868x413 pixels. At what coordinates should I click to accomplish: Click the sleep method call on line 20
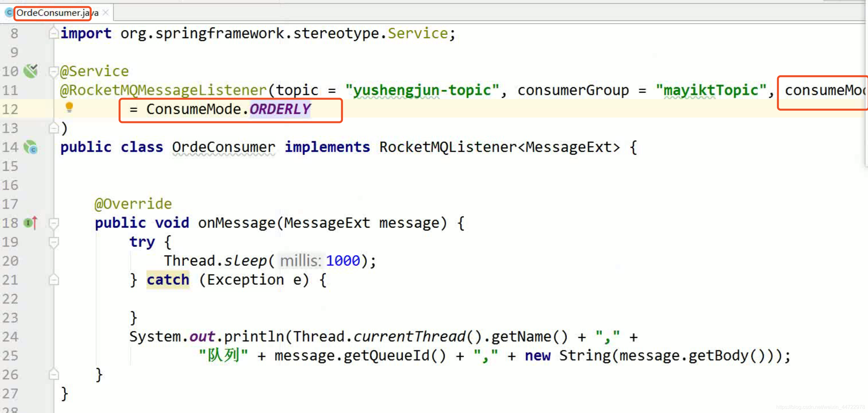coord(245,261)
